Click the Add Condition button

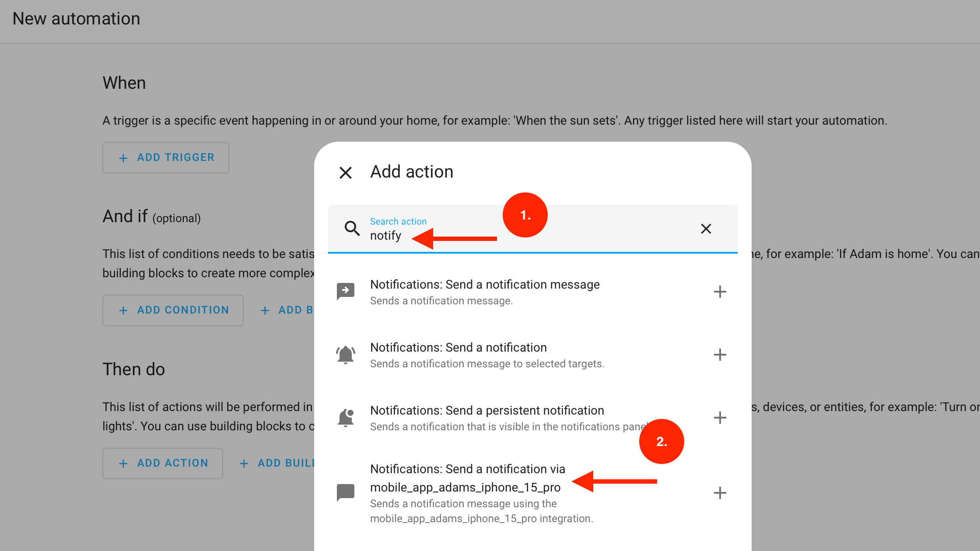173,310
